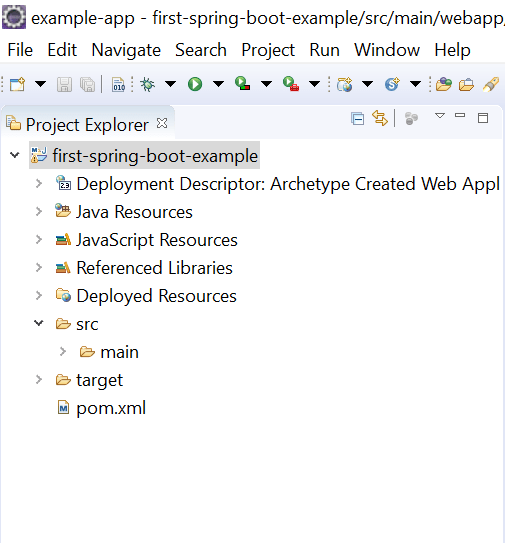505x543 pixels.
Task: Open the New wizard dropdown arrow
Action: tap(41, 84)
